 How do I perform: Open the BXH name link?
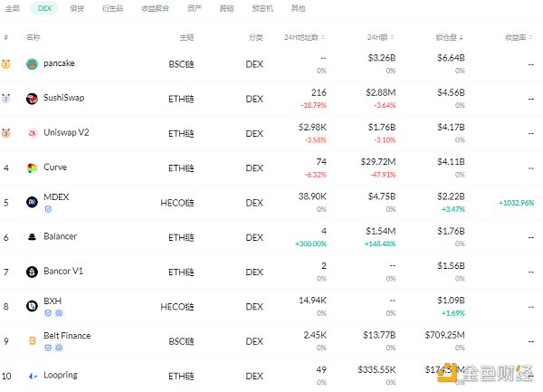pos(52,301)
